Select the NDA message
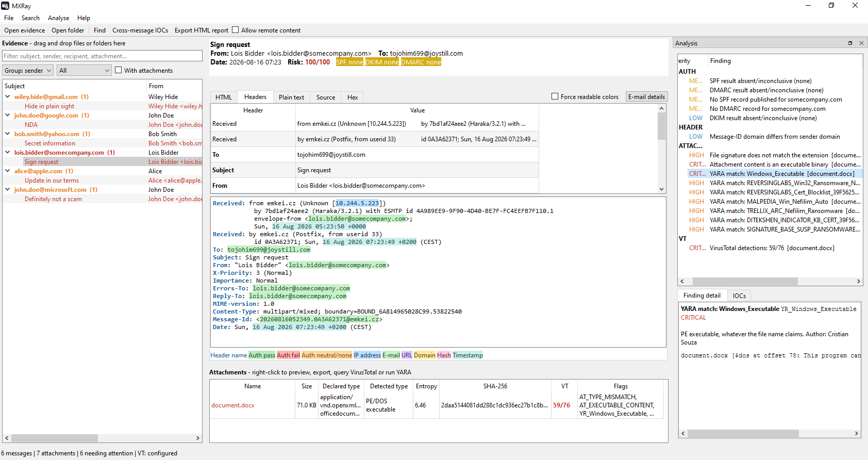 coord(31,125)
